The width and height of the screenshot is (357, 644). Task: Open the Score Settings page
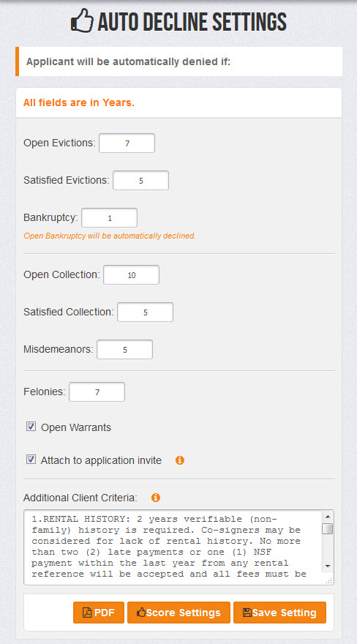click(x=178, y=613)
